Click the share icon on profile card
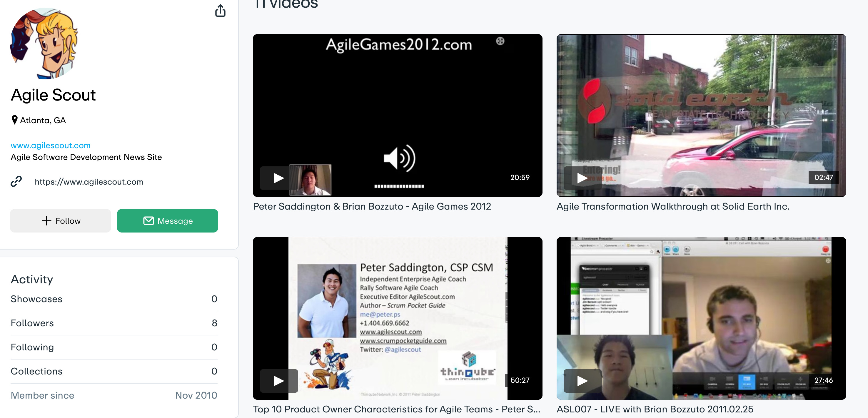 [220, 11]
